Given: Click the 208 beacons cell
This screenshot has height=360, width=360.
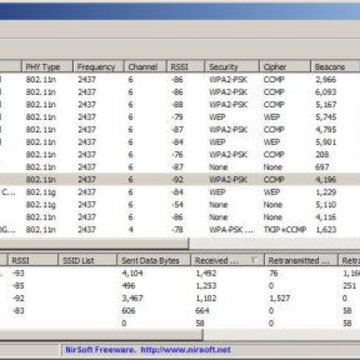Looking at the screenshot, I should click(x=322, y=155).
